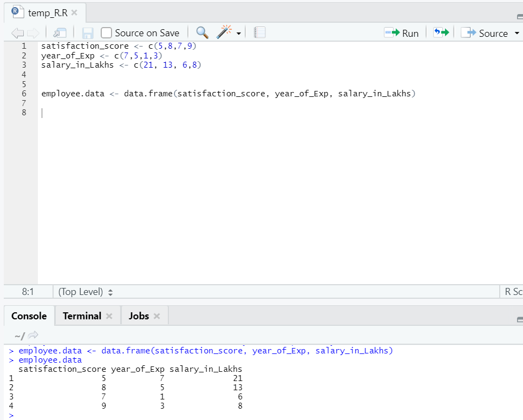The width and height of the screenshot is (523, 420).
Task: Open the Source button dropdown
Action: point(517,32)
